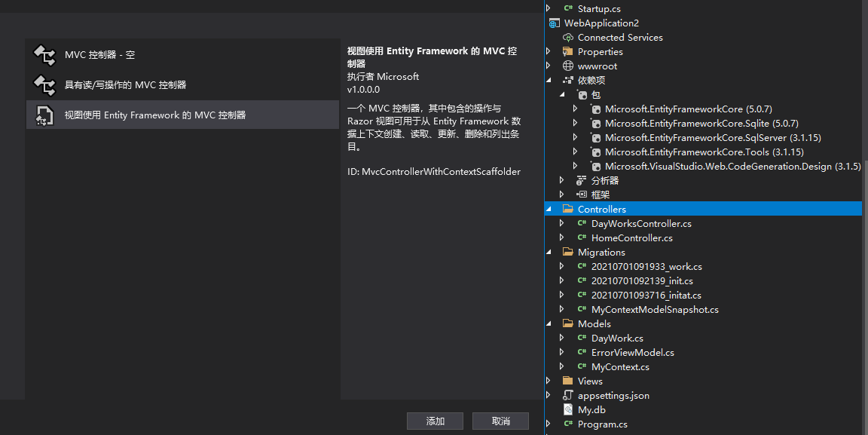Click the Views folder icon
This screenshot has height=435, width=868.
coord(568,381)
